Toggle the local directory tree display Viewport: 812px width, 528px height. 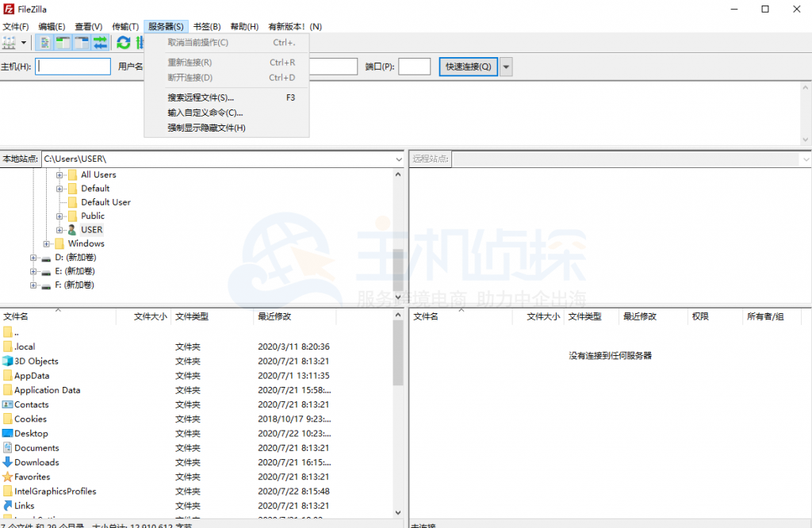(63, 43)
